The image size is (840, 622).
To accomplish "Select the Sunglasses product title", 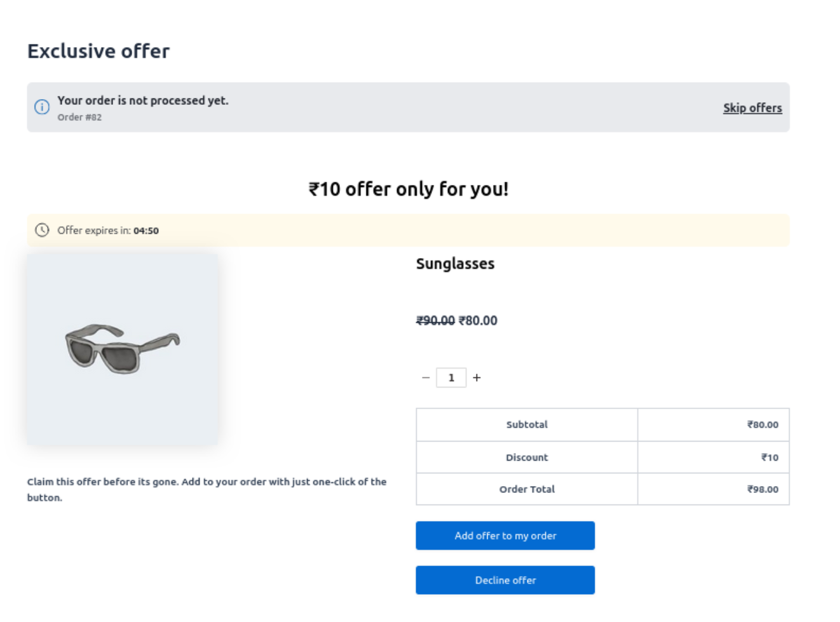I will [x=455, y=264].
